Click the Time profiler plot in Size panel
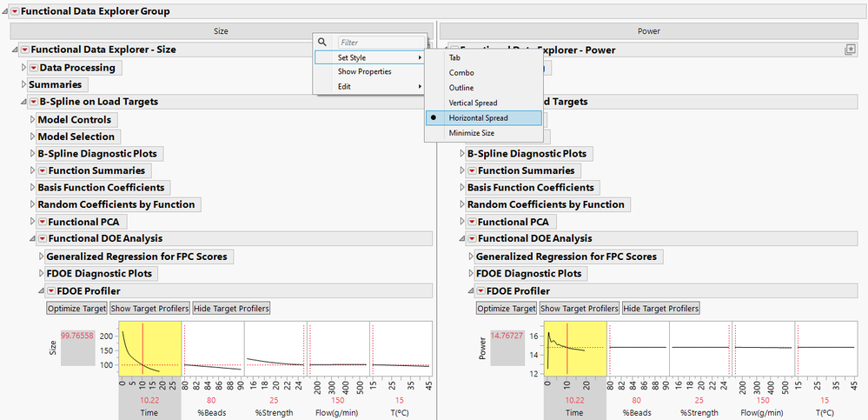This screenshot has width=868, height=420. [149, 348]
